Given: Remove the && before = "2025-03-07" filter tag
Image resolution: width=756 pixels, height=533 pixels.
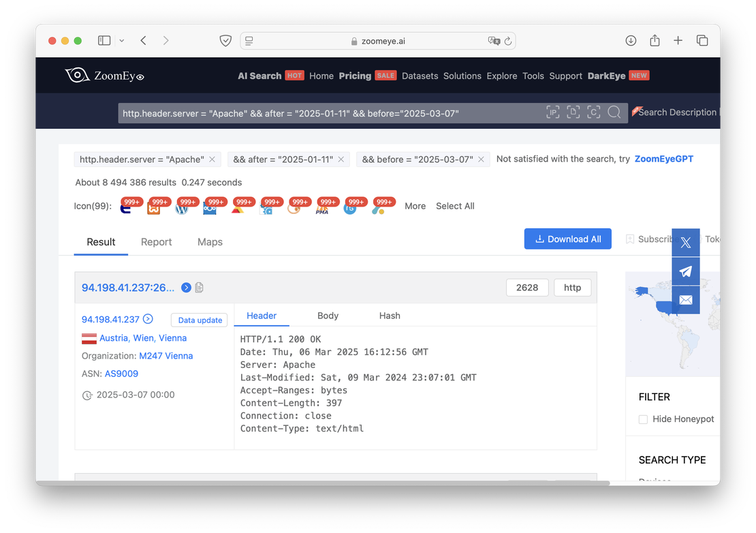Looking at the screenshot, I should 481,159.
